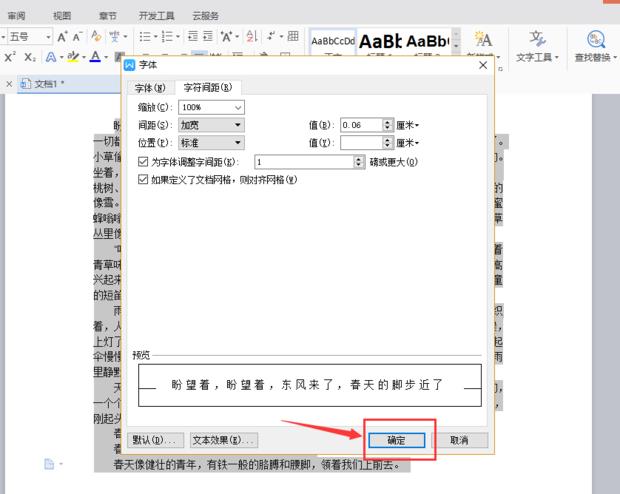Expand the 文字工具 dropdown arrow
The height and width of the screenshot is (494, 620).
pos(557,58)
